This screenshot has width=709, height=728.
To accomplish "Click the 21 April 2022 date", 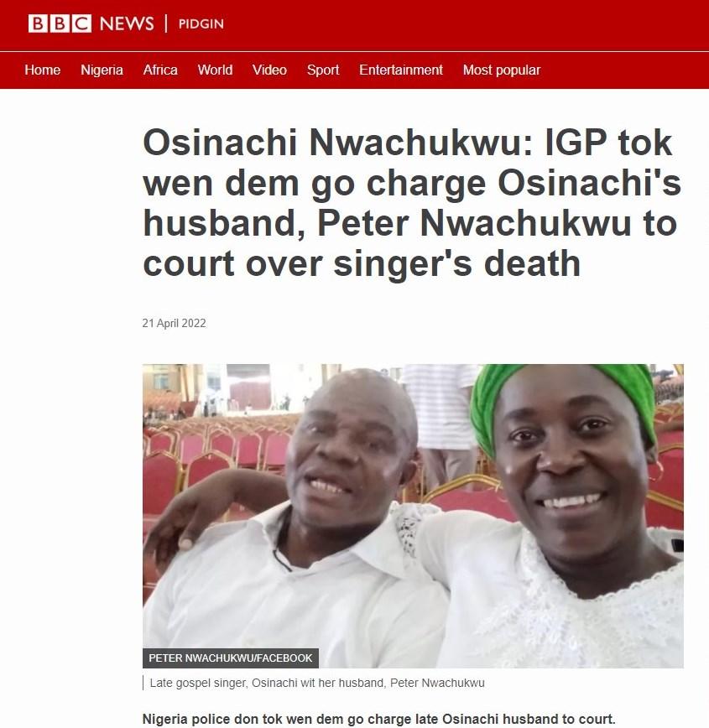I will 174,323.
